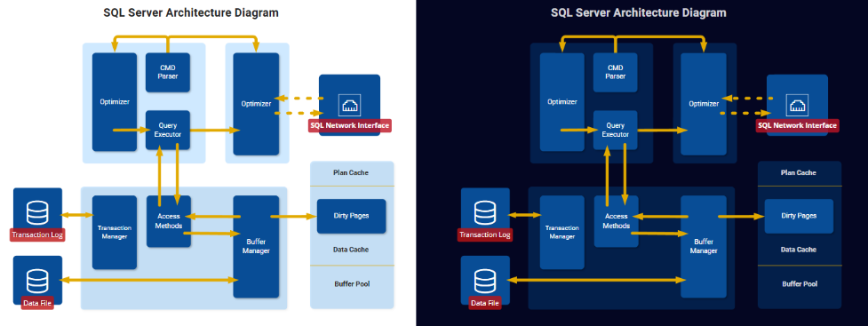Screen dimensions: 868x326
Task: Click the Transaction Log database icon, dark diagram
Action: tap(485, 212)
